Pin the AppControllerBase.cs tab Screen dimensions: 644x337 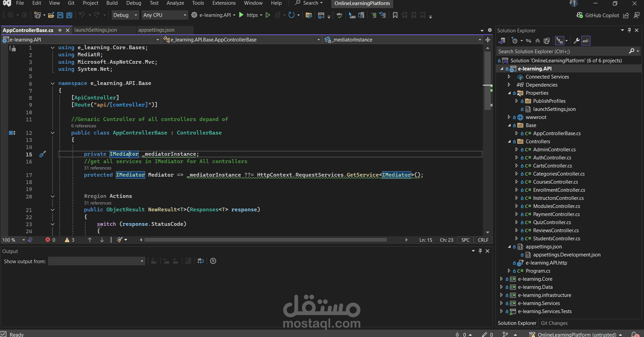click(x=60, y=30)
